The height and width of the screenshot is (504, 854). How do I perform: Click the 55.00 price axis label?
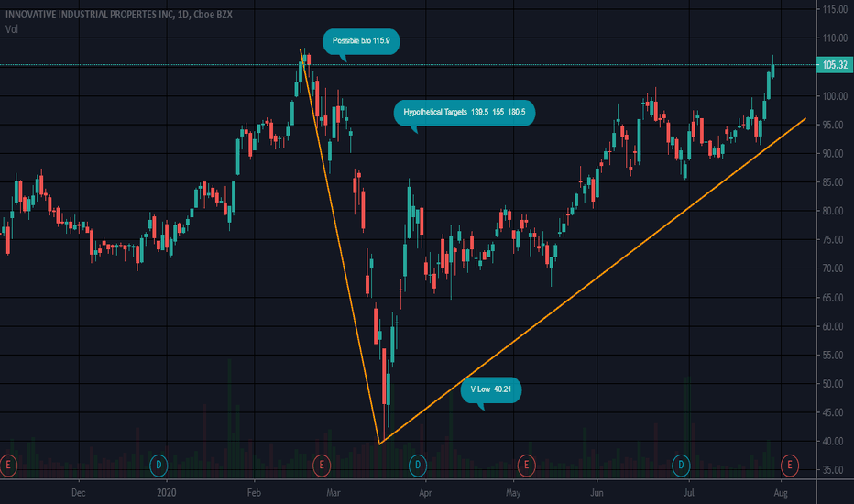(x=835, y=356)
